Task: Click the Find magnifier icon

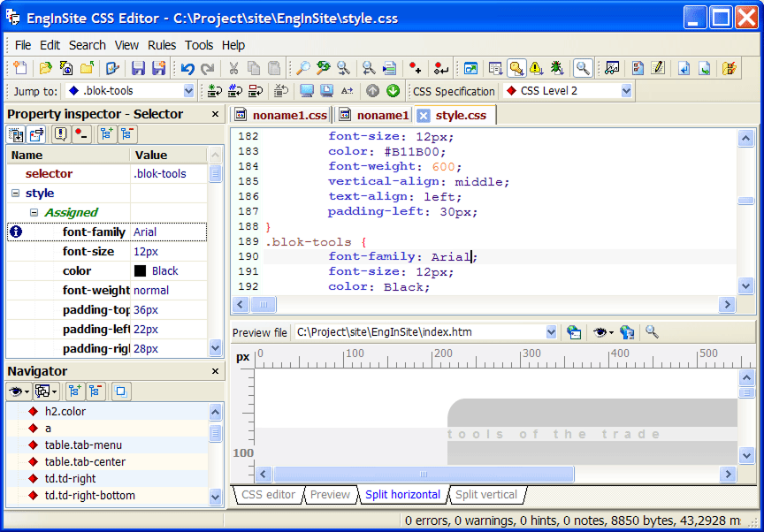Action: (x=303, y=68)
